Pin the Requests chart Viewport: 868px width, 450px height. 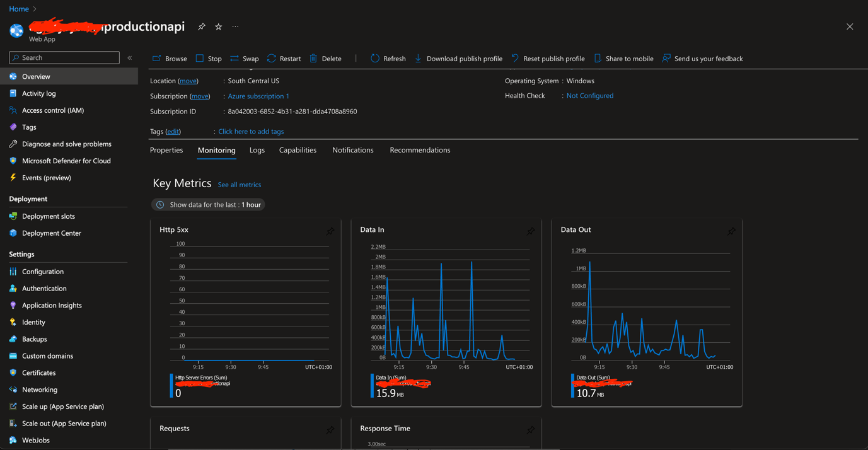330,430
